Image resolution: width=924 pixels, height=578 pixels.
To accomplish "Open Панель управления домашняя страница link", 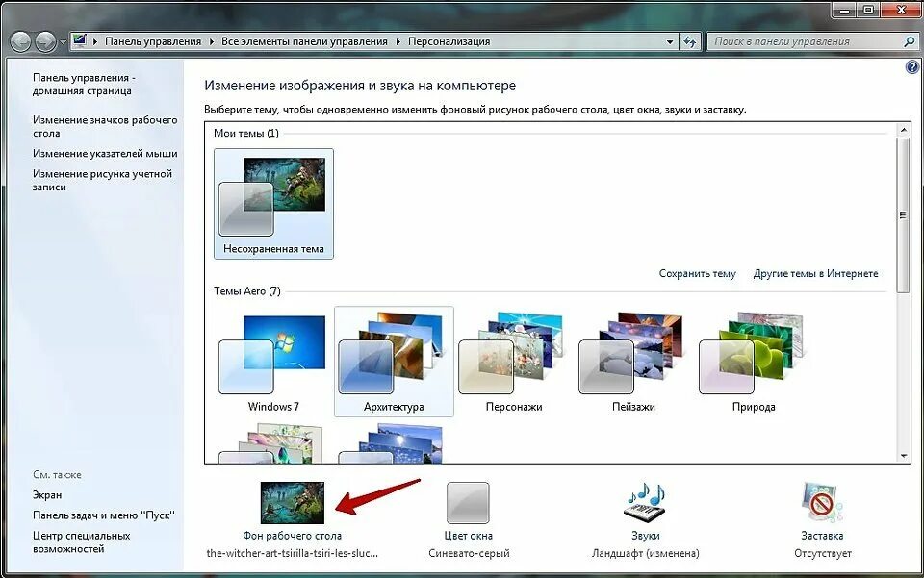I will [84, 85].
